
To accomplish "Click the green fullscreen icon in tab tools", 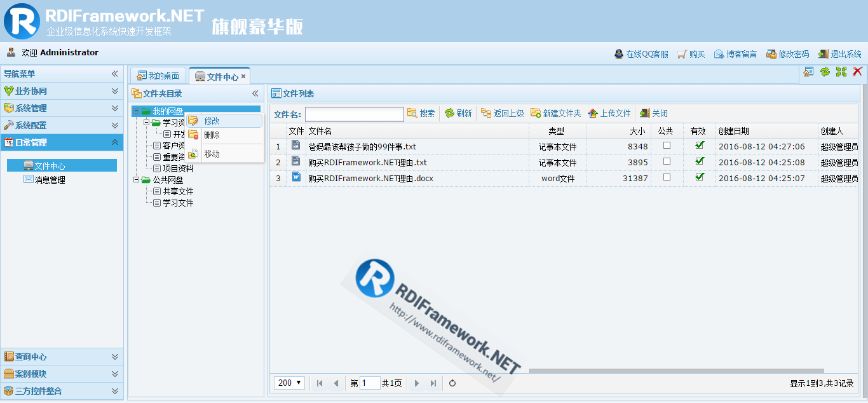I will coord(841,72).
